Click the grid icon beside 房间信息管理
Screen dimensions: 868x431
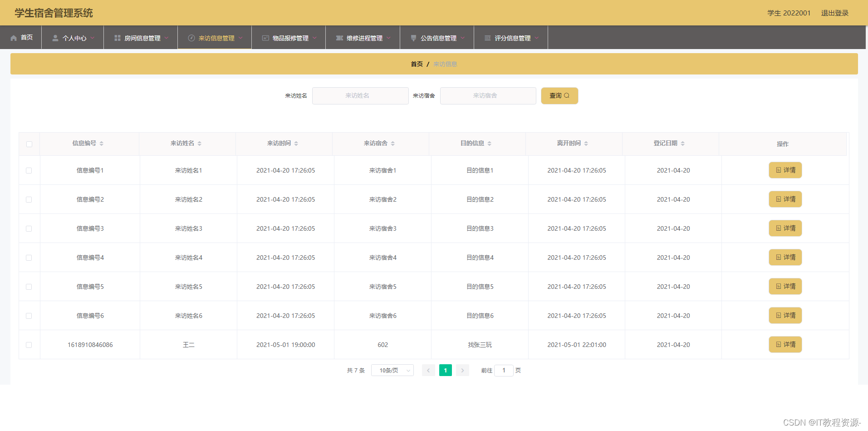coord(118,38)
